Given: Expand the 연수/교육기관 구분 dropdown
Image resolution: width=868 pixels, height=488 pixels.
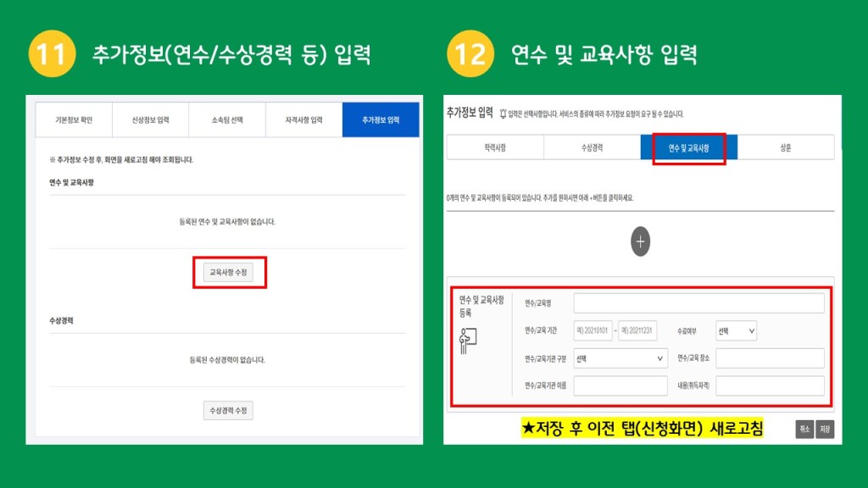Looking at the screenshot, I should 620,358.
